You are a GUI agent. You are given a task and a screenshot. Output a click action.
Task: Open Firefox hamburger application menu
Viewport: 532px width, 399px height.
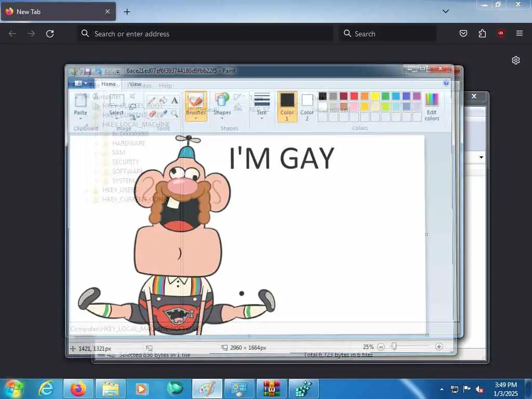tap(520, 33)
